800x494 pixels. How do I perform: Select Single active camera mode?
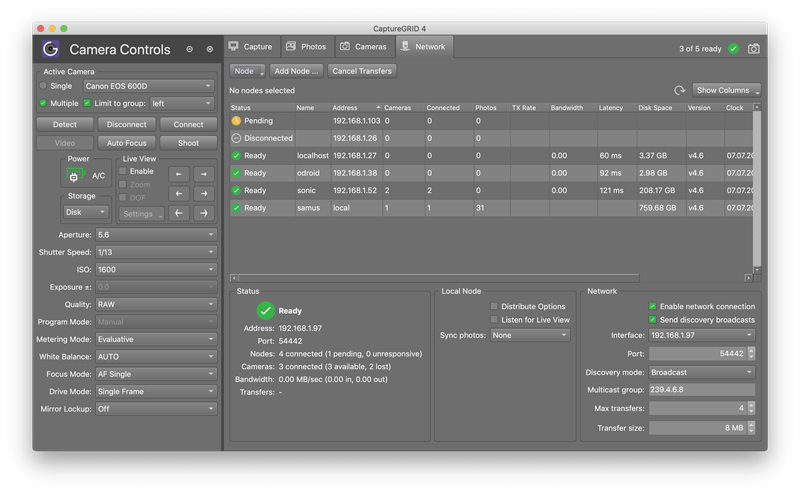(43, 86)
